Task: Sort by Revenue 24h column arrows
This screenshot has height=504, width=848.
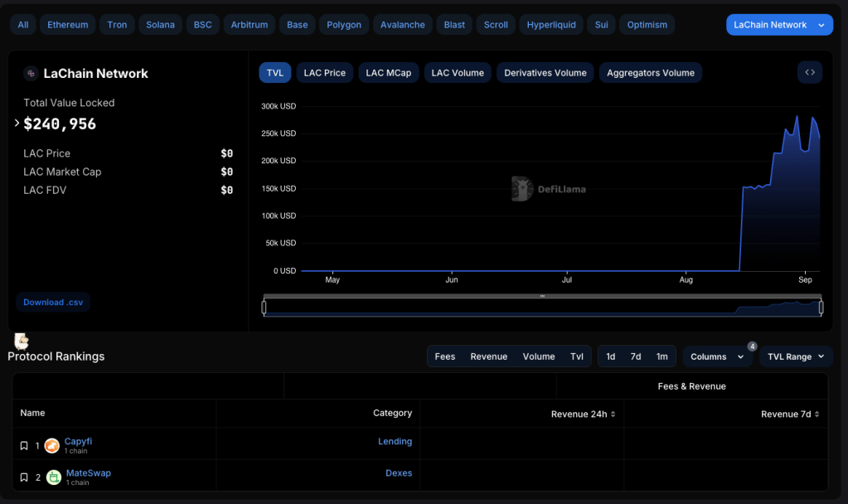Action: pos(613,414)
